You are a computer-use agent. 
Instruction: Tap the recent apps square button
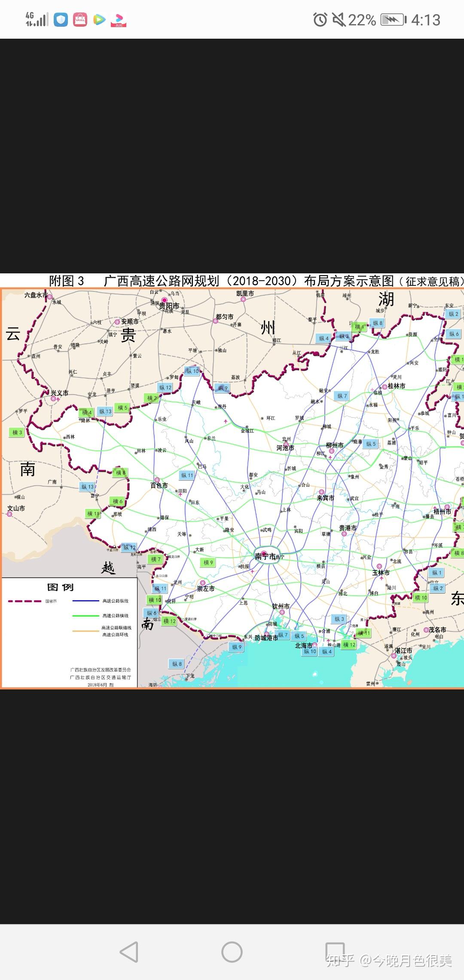(x=335, y=952)
